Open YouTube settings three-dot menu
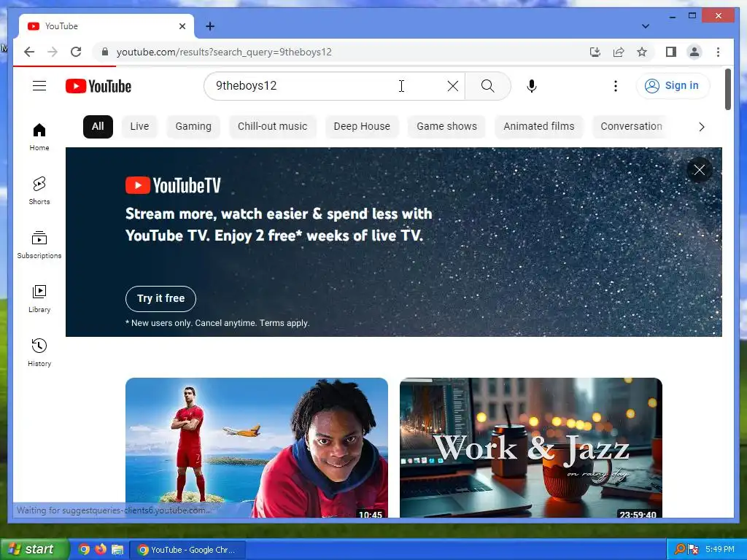The width and height of the screenshot is (747, 560). (x=616, y=86)
